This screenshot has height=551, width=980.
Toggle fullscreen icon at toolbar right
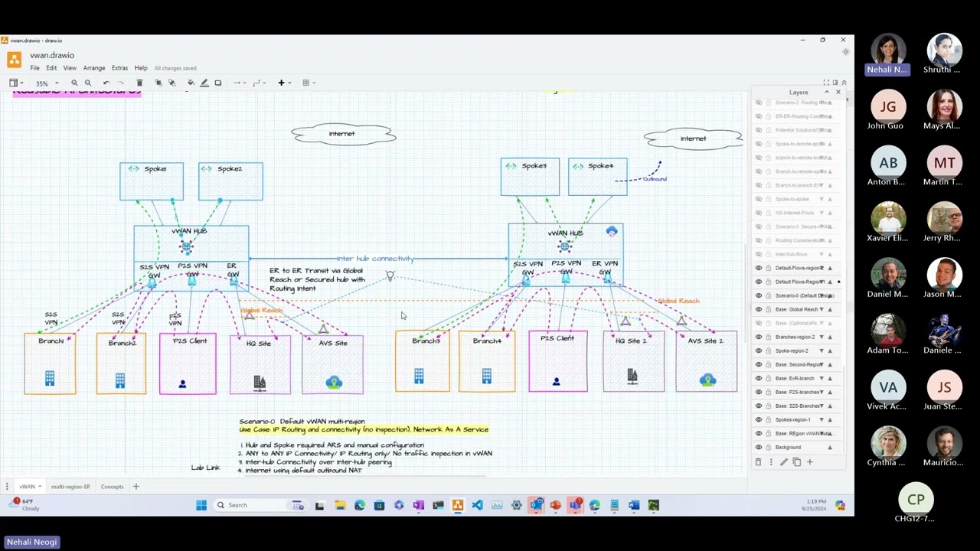(826, 83)
